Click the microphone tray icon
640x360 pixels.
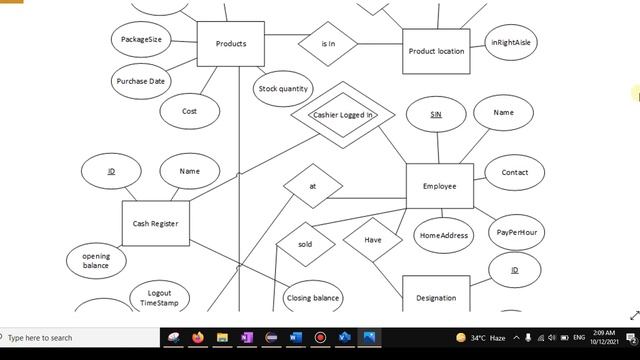click(528, 338)
